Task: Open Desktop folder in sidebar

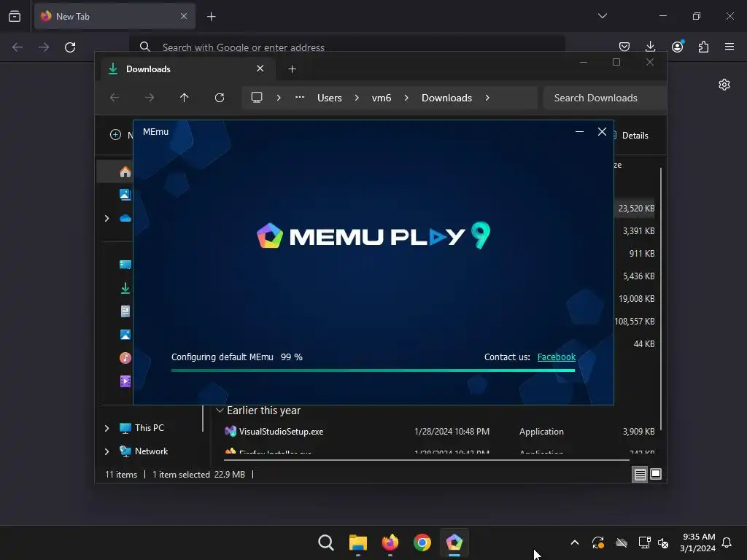Action: (x=125, y=264)
